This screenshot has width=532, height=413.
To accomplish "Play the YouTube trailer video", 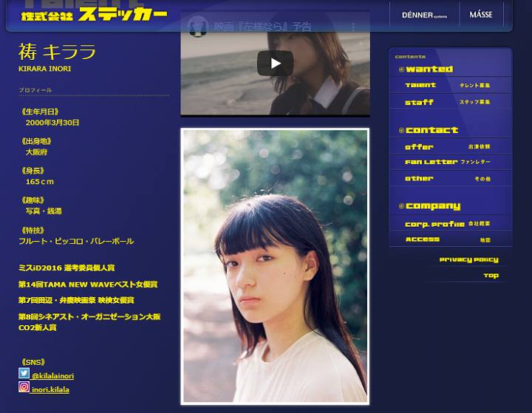I will click(x=275, y=64).
